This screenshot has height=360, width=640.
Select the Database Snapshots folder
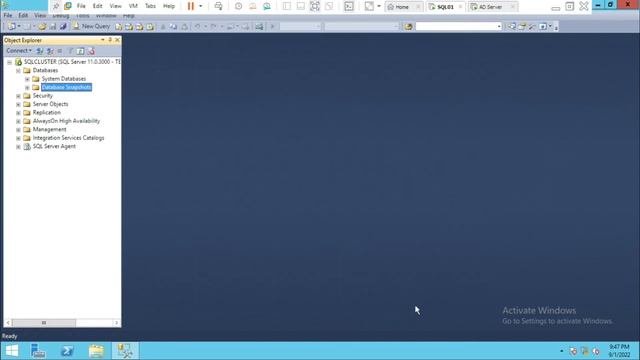pyautogui.click(x=66, y=87)
